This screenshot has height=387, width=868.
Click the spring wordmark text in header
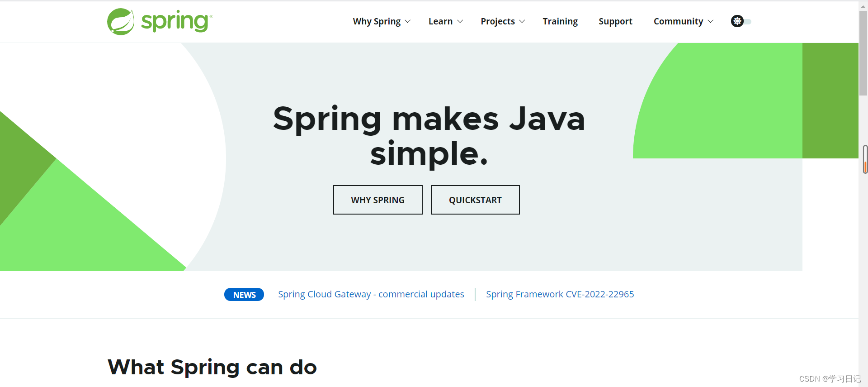(x=176, y=21)
